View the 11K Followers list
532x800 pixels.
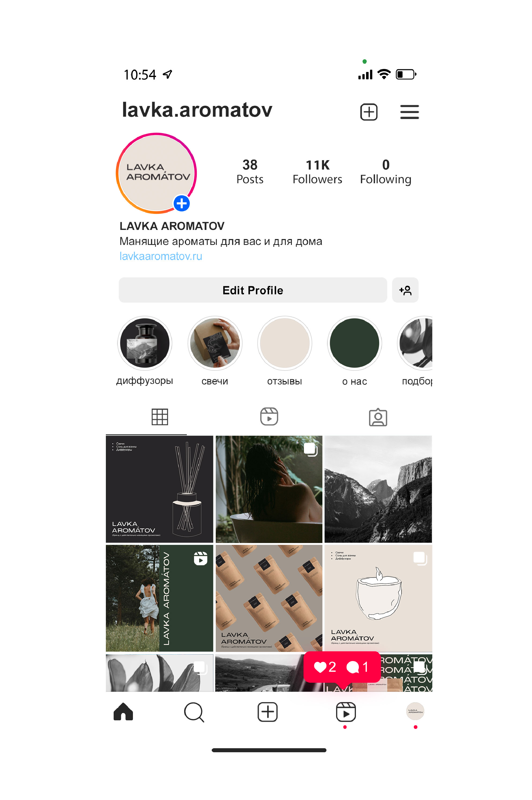tap(318, 172)
